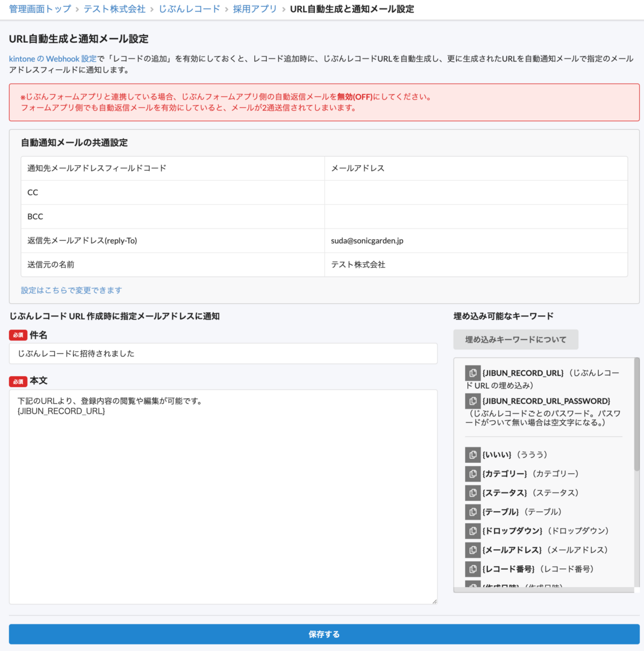
Task: Copy the {JIBUN_RECORD_URL_PASSWORD} keyword
Action: pos(472,401)
